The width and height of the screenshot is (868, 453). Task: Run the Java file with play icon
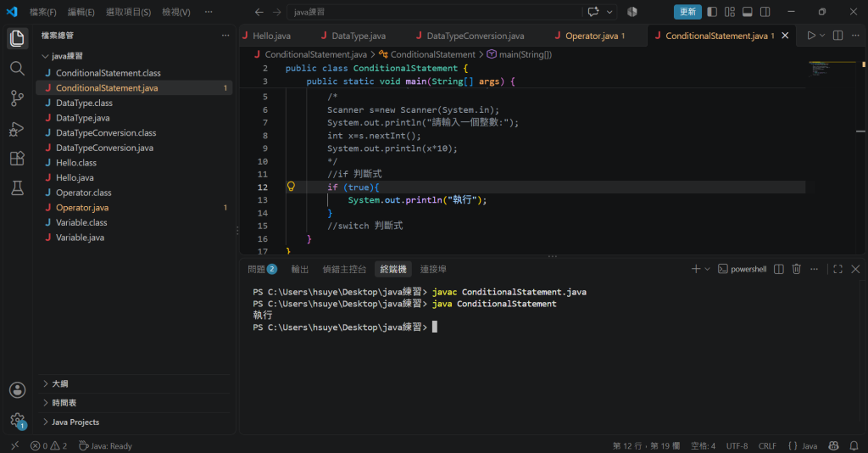[x=811, y=36]
